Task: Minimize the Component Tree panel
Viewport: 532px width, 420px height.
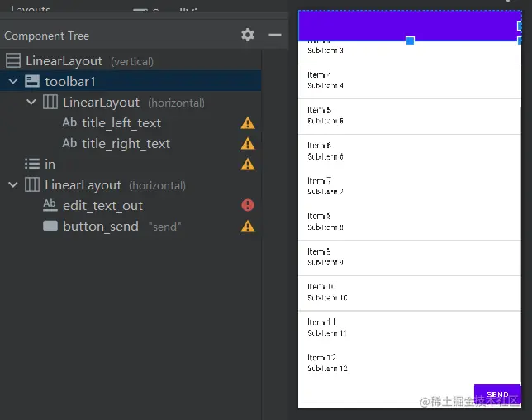Action: click(275, 35)
